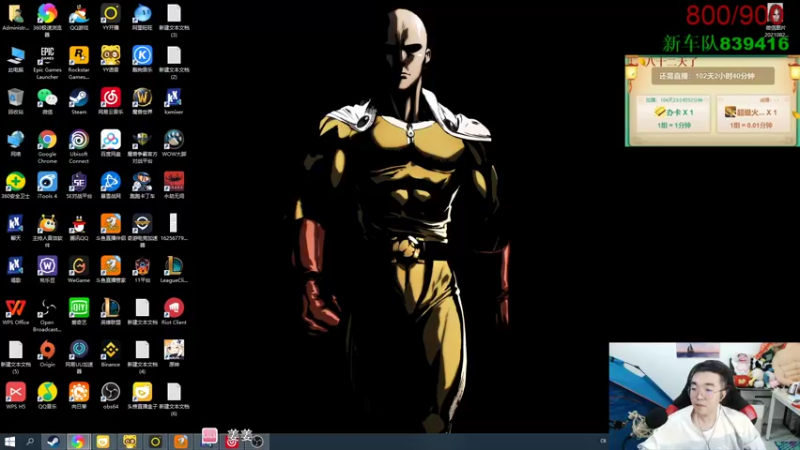Screen dimensions: 800x450
Task: Click the remaining stream time banner in overlay
Action: [x=713, y=76]
